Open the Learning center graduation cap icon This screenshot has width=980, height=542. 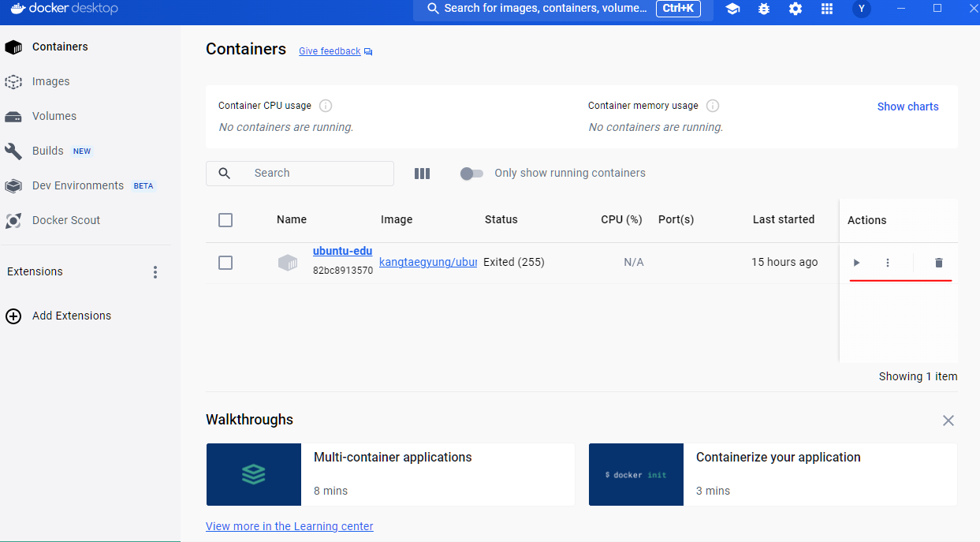click(732, 9)
